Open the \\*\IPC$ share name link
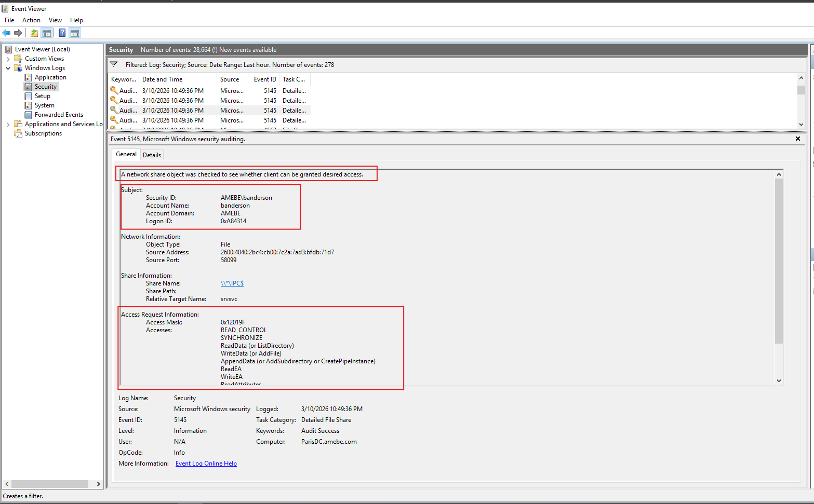 [232, 283]
